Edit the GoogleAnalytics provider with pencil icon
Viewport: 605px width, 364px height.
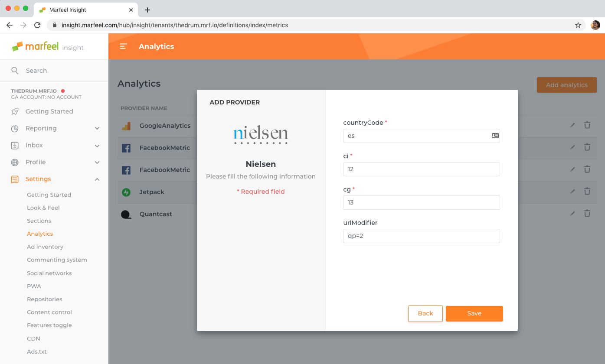point(572,125)
